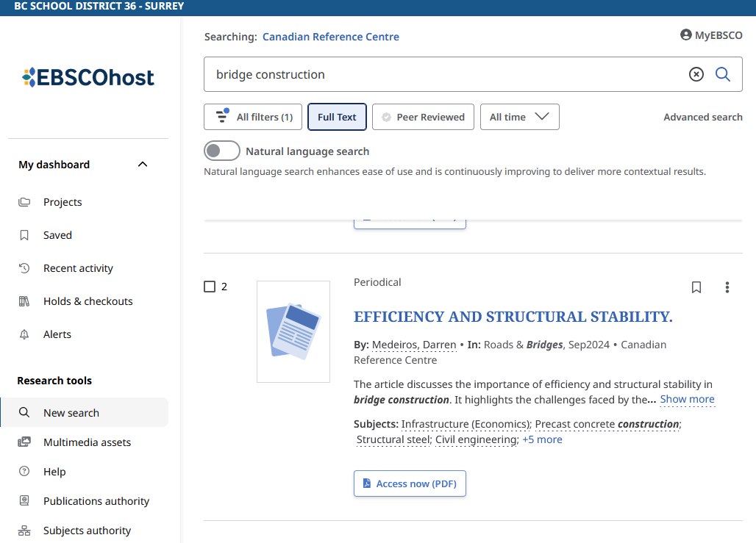Image resolution: width=756 pixels, height=543 pixels.
Task: Click the New search magnifier icon
Action: click(x=24, y=412)
